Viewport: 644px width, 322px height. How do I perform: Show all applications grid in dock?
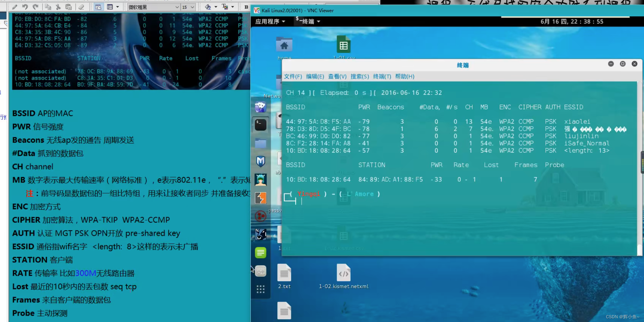tap(261, 289)
